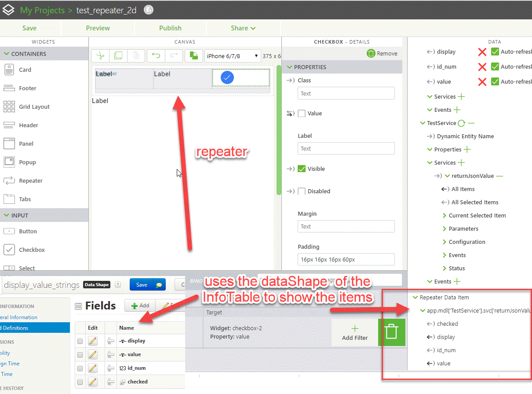532x394 pixels.
Task: Open the iPhone 6/7/8 device dropdown
Action: click(232, 56)
